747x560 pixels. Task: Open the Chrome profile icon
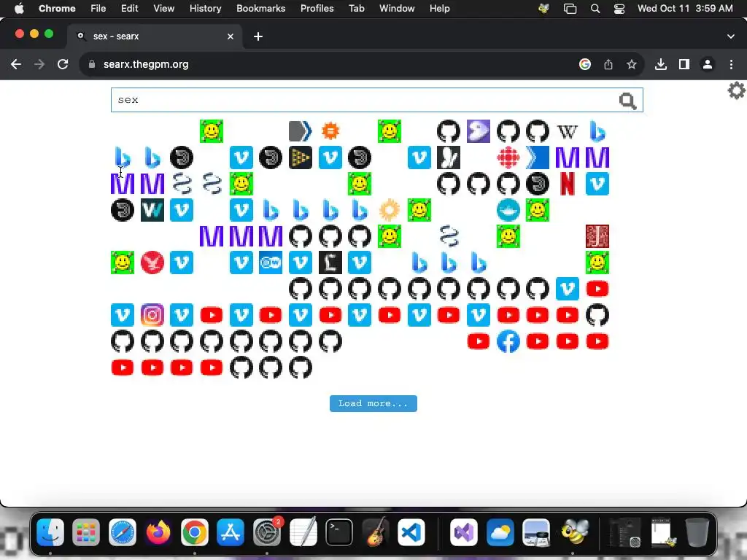708,64
